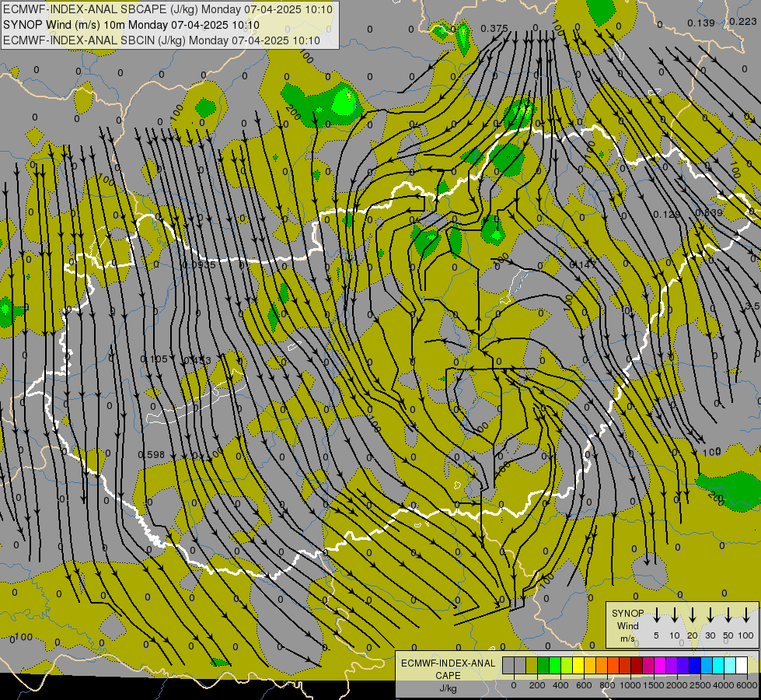761x700 pixels.
Task: Click the 0.223 value on the map
Action: pyautogui.click(x=743, y=21)
